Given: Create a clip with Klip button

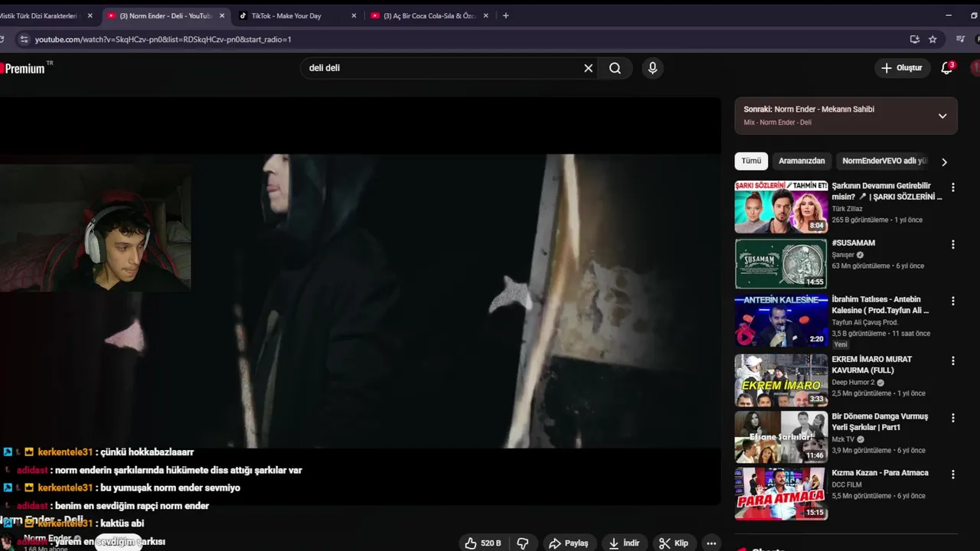Looking at the screenshot, I should click(x=674, y=543).
